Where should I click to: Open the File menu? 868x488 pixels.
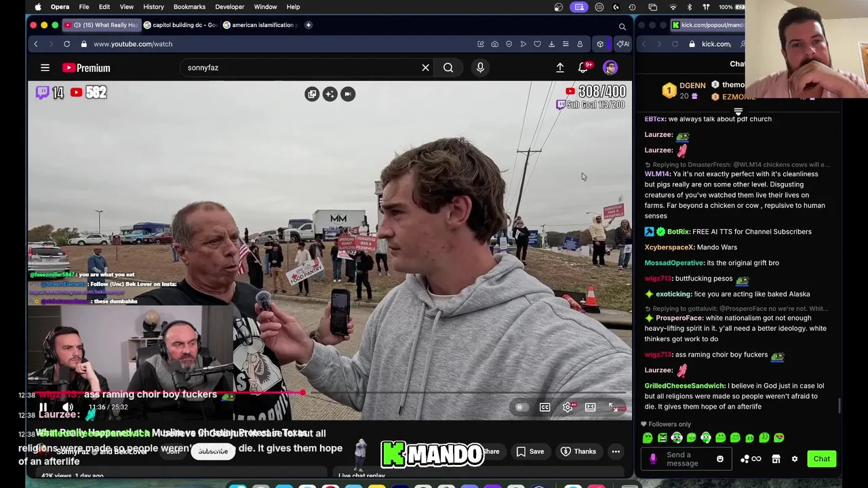click(x=83, y=7)
